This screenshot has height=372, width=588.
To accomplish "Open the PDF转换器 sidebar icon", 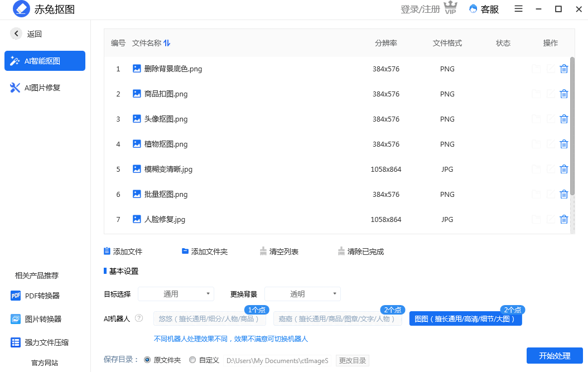I will tap(15, 296).
